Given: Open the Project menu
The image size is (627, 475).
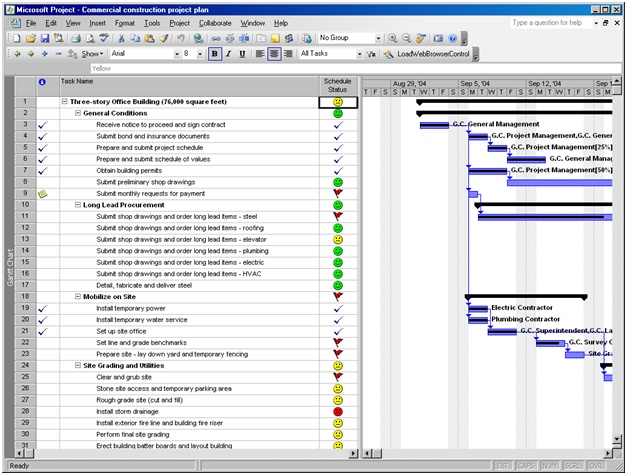Looking at the screenshot, I should (x=180, y=23).
